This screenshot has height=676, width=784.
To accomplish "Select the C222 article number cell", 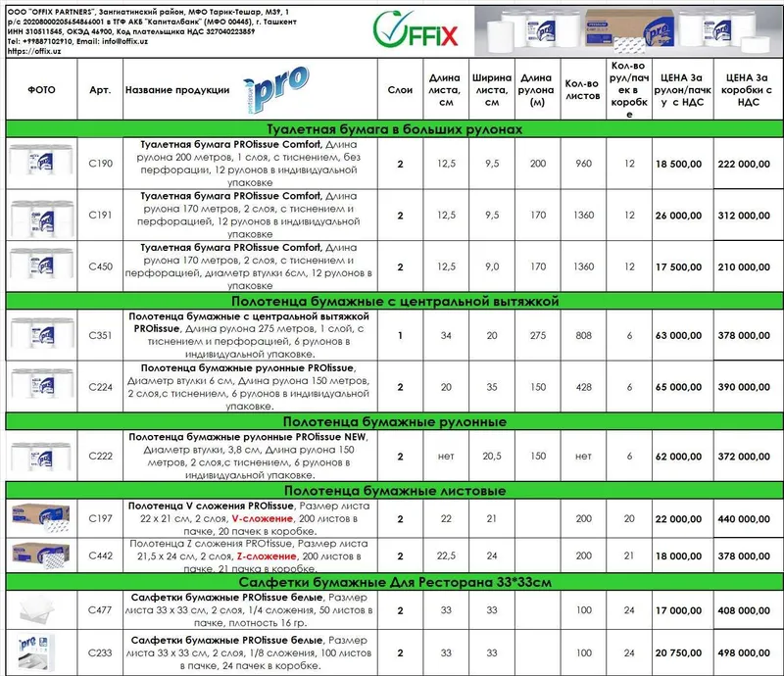I will click(x=100, y=456).
